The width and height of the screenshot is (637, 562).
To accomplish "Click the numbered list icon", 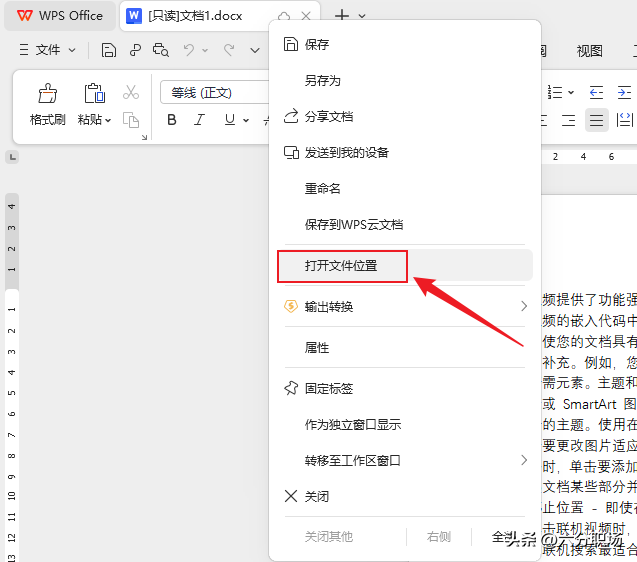I will (555, 93).
